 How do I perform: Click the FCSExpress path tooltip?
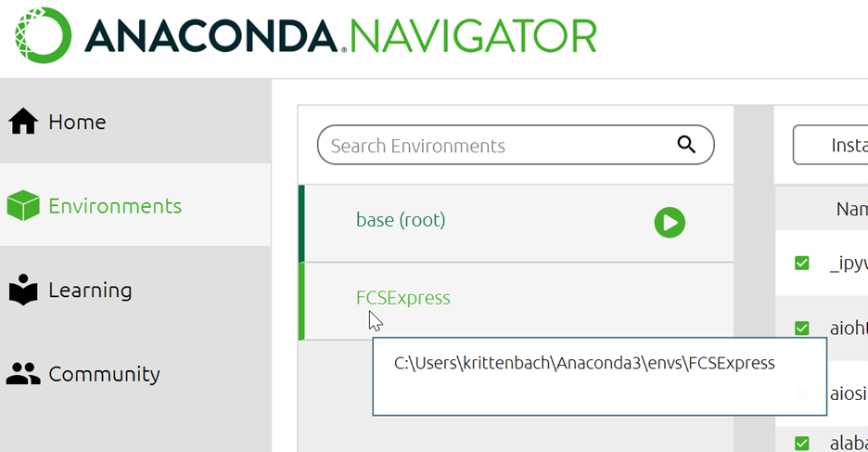pos(584,364)
